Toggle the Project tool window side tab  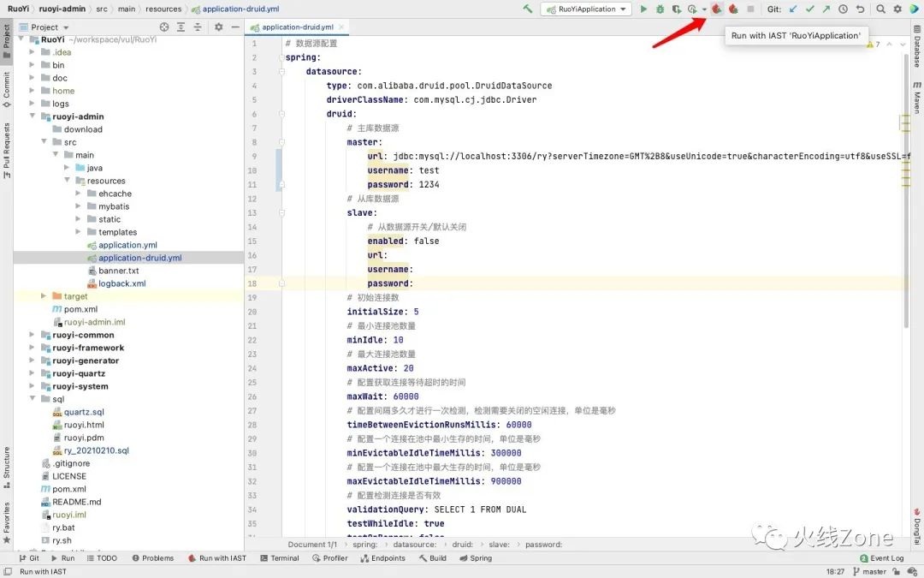(x=7, y=41)
